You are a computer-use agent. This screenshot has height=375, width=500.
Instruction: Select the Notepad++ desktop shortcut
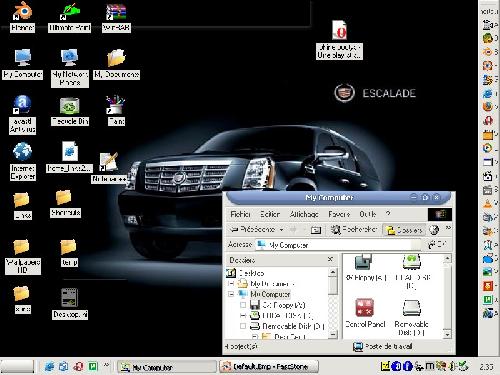109,168
